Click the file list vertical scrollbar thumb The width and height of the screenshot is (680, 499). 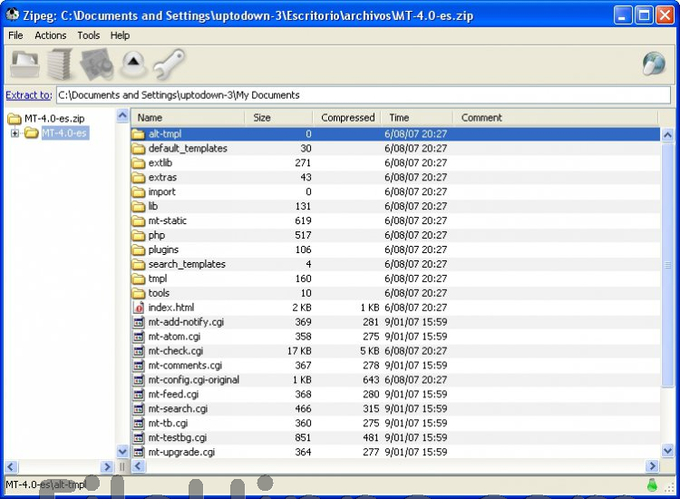(x=668, y=264)
